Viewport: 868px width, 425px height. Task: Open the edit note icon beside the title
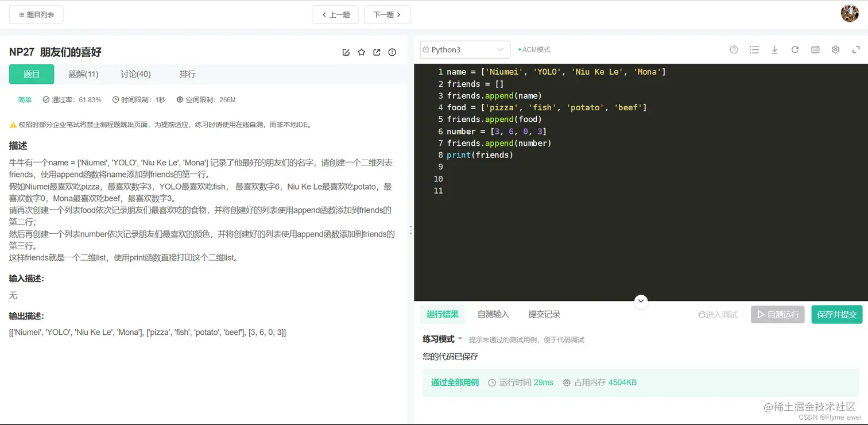pos(346,52)
